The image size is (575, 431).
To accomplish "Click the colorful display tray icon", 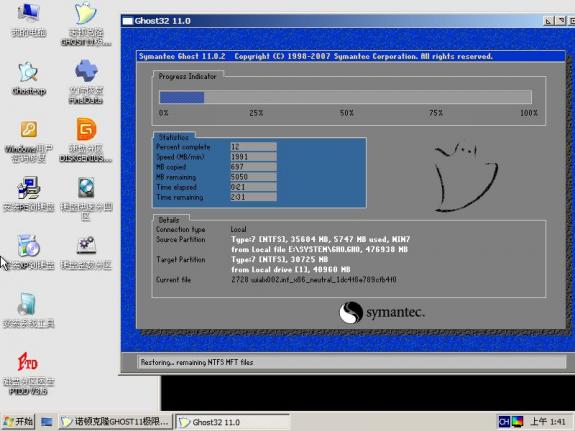I will 518,421.
